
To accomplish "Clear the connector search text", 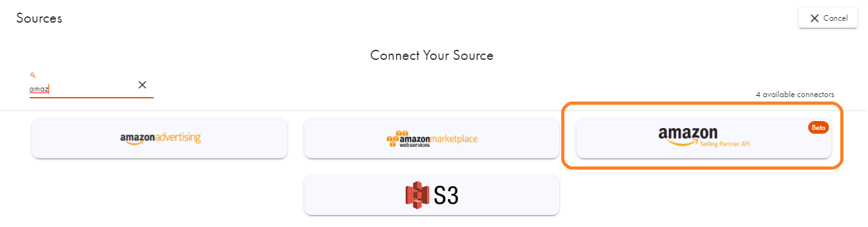I will coord(142,85).
